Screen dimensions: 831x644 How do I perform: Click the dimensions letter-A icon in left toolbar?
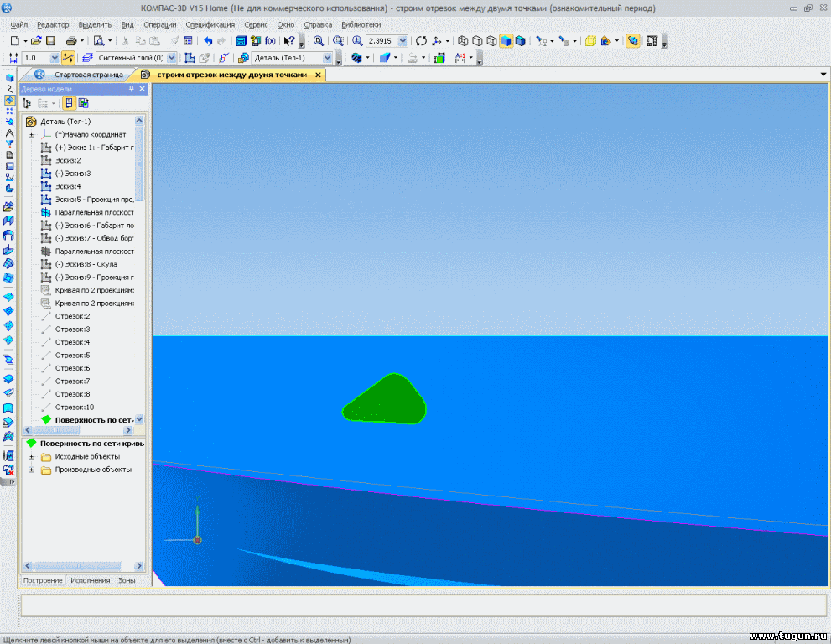pyautogui.click(x=9, y=133)
